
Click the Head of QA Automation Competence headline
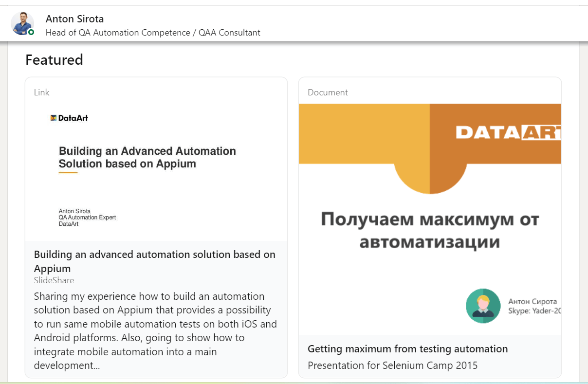coord(153,33)
